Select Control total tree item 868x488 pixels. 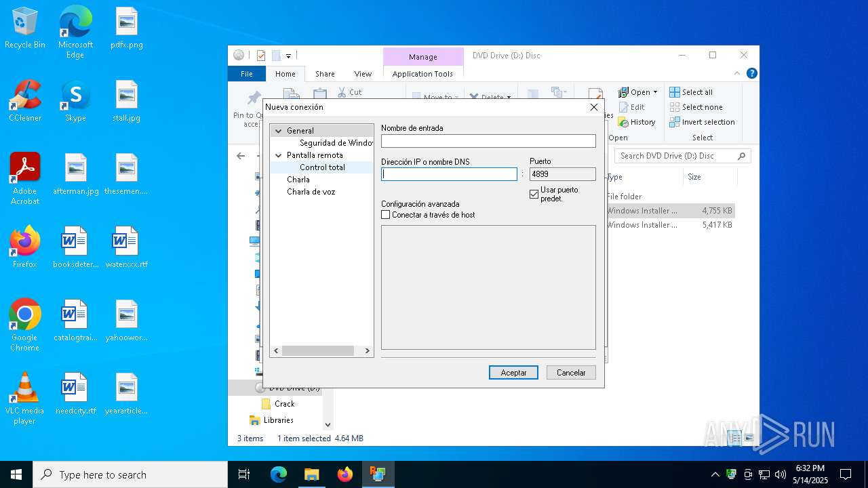point(323,167)
